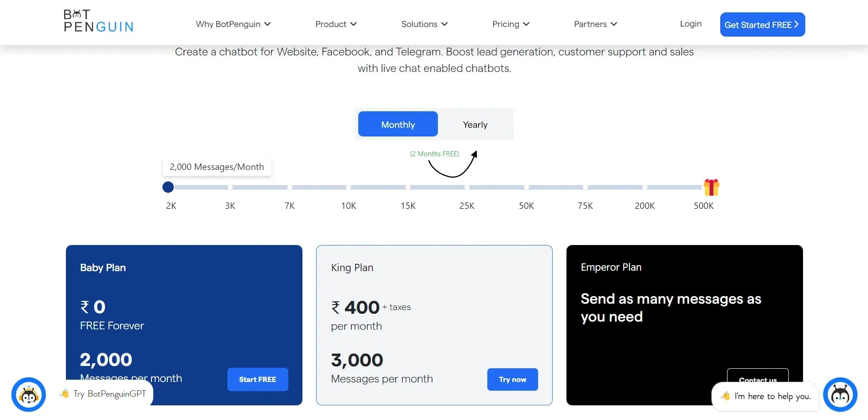Image resolution: width=868 pixels, height=420 pixels.
Task: Open the BotPenguinGPT bee chat icon
Action: pos(29,394)
